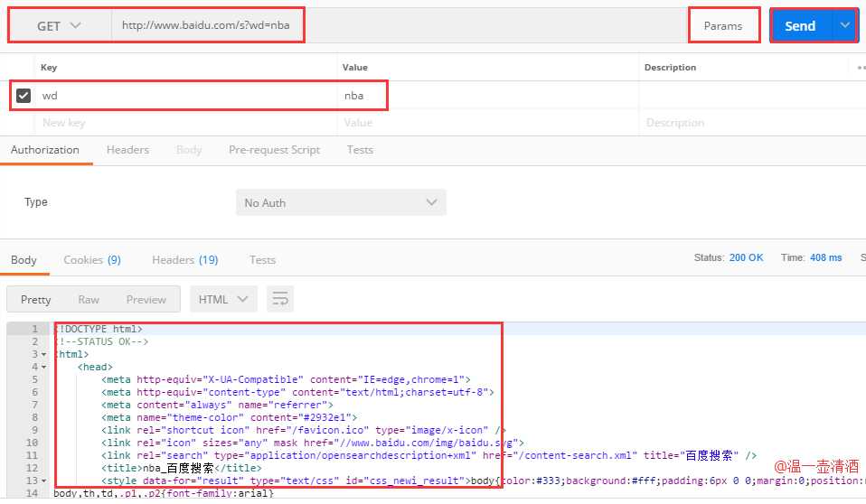Screen dimensions: 866x504
Task: Expand the Send button dropdown arrow
Action: click(844, 25)
